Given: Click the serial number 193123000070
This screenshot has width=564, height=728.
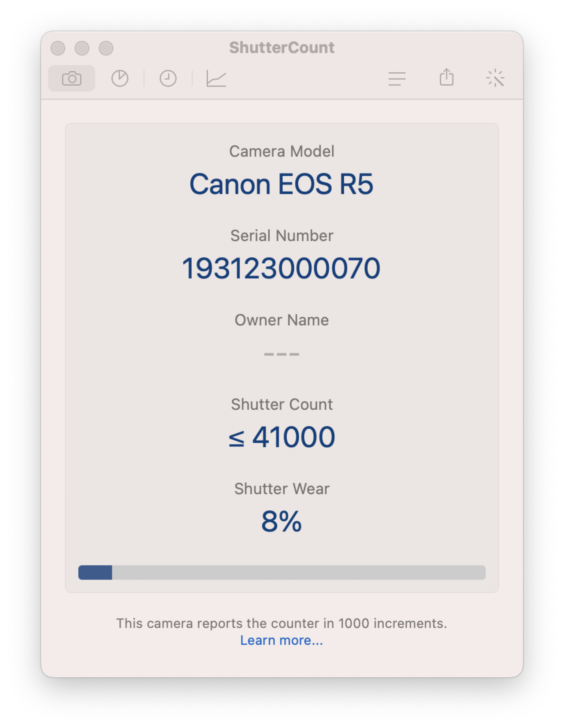Looking at the screenshot, I should tap(281, 268).
